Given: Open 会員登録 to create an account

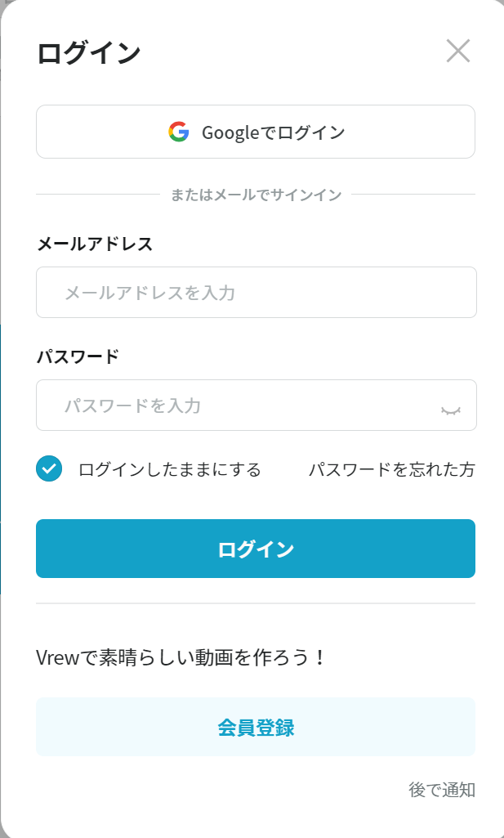Looking at the screenshot, I should pos(256,727).
